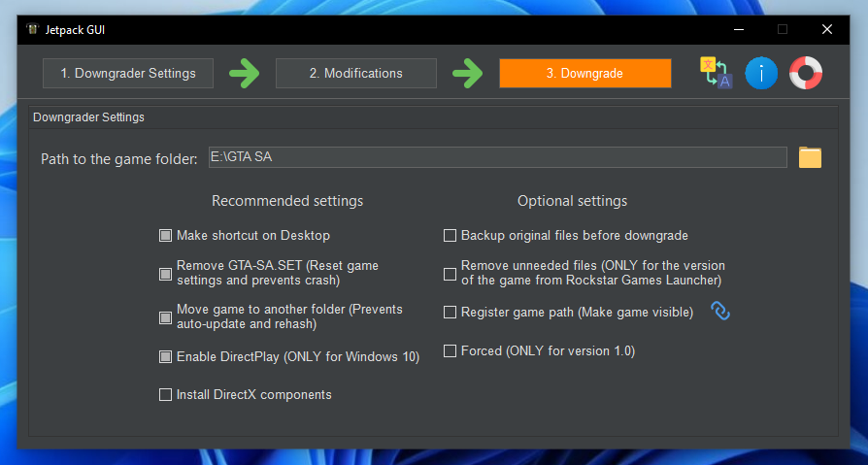Screen dimensions: 868x465
Task: Toggle Enable DirectPlay checkbox
Action: pyautogui.click(x=165, y=357)
